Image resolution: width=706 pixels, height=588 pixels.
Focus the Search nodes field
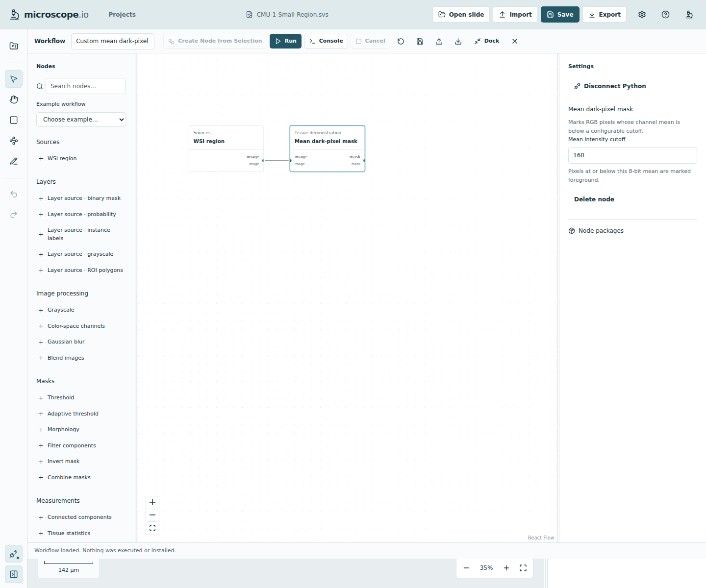(86, 86)
